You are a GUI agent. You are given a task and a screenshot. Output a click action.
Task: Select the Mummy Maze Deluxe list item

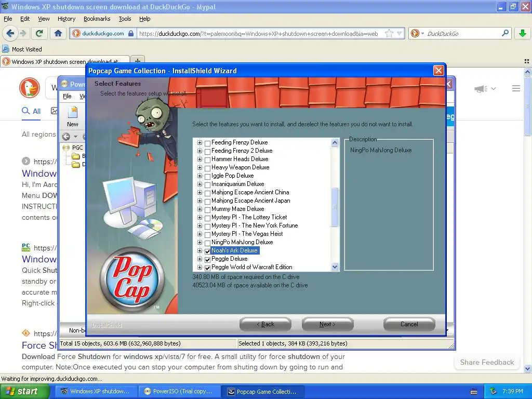click(237, 209)
